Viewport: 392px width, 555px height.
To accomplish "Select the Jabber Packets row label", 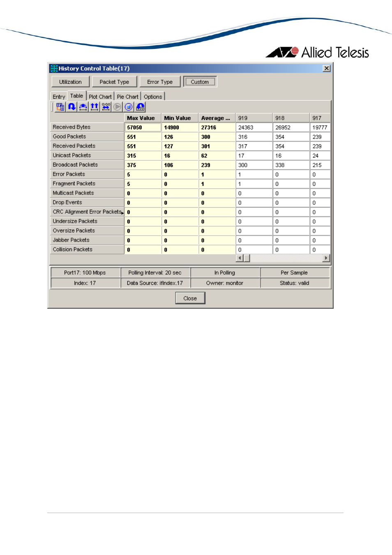I will (x=87, y=240).
